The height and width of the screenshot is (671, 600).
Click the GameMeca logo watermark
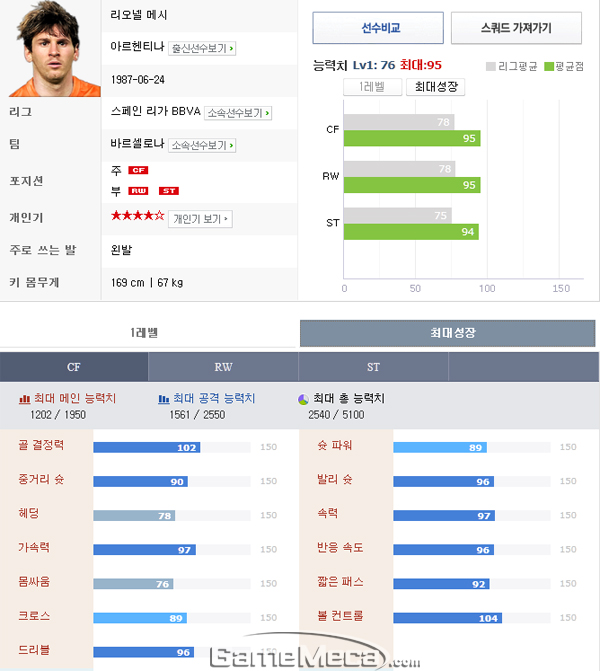click(x=315, y=653)
